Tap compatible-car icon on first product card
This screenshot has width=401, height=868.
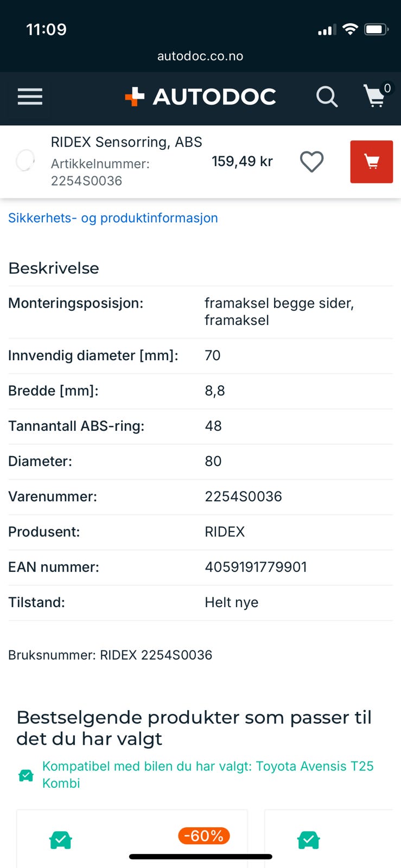click(61, 840)
